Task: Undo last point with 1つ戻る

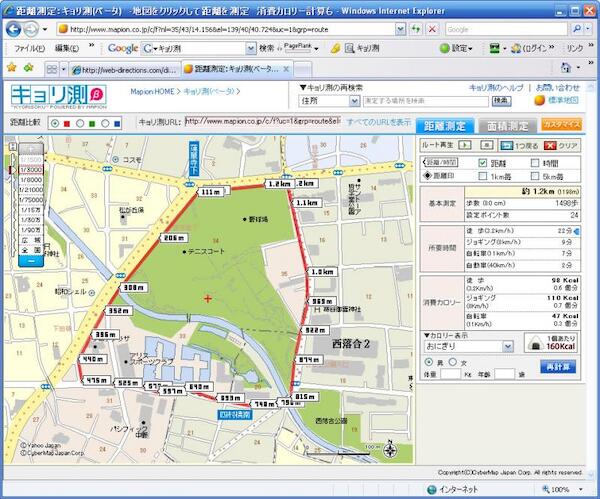Action: click(519, 146)
